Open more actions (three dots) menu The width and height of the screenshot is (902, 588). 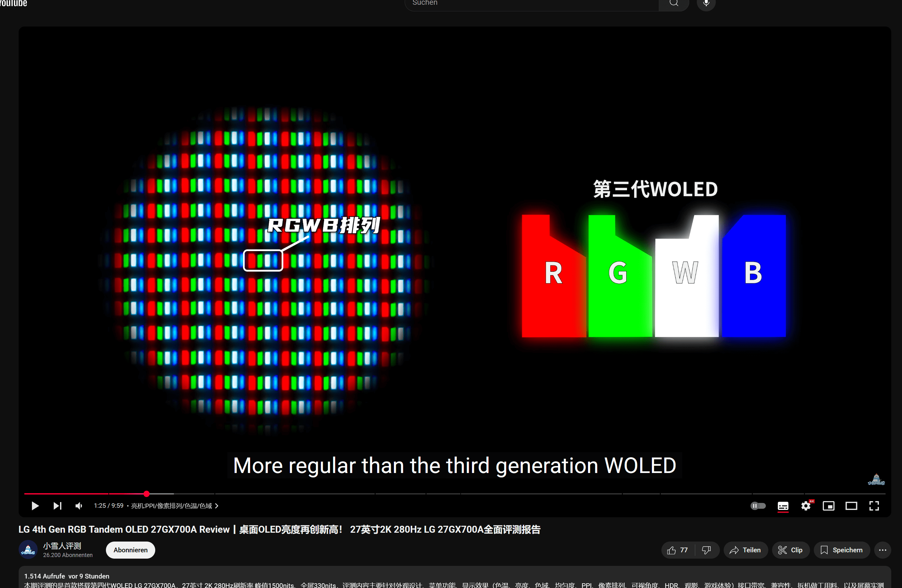point(882,550)
